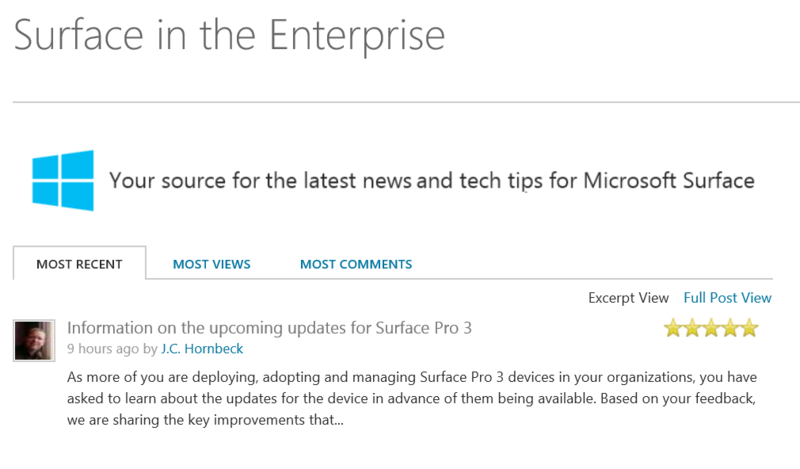800x469 pixels.
Task: Click J.C. Hornbeck's avatar photo
Action: tap(34, 341)
